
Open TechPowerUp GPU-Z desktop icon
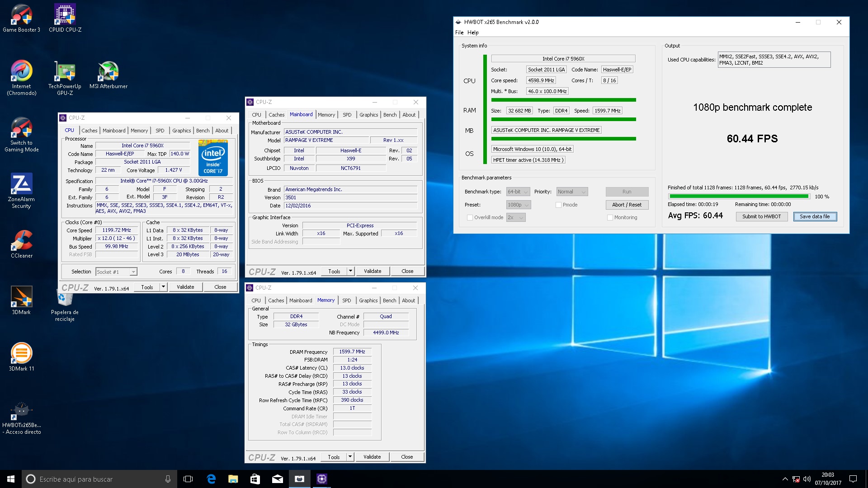[65, 78]
